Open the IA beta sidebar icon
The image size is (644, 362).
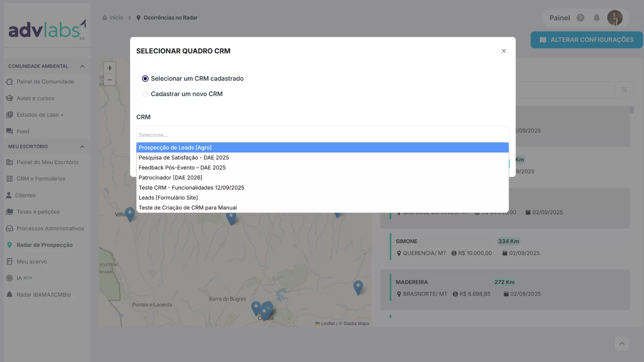click(x=9, y=278)
